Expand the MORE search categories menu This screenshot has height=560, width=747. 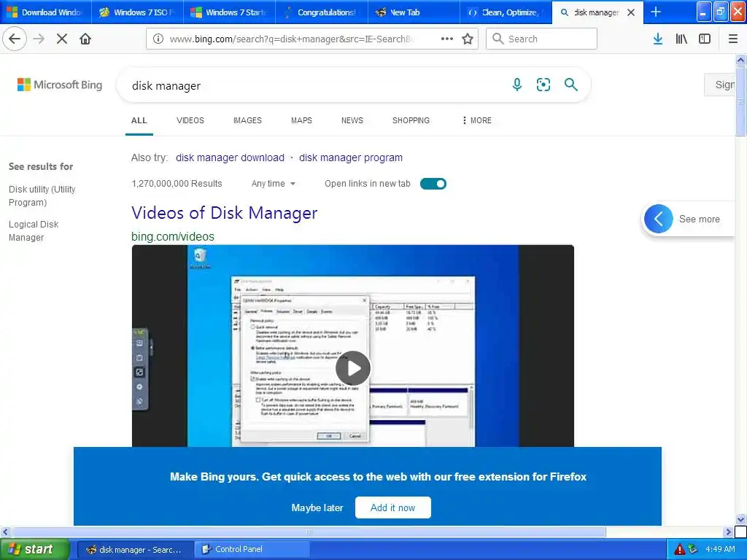pyautogui.click(x=476, y=120)
